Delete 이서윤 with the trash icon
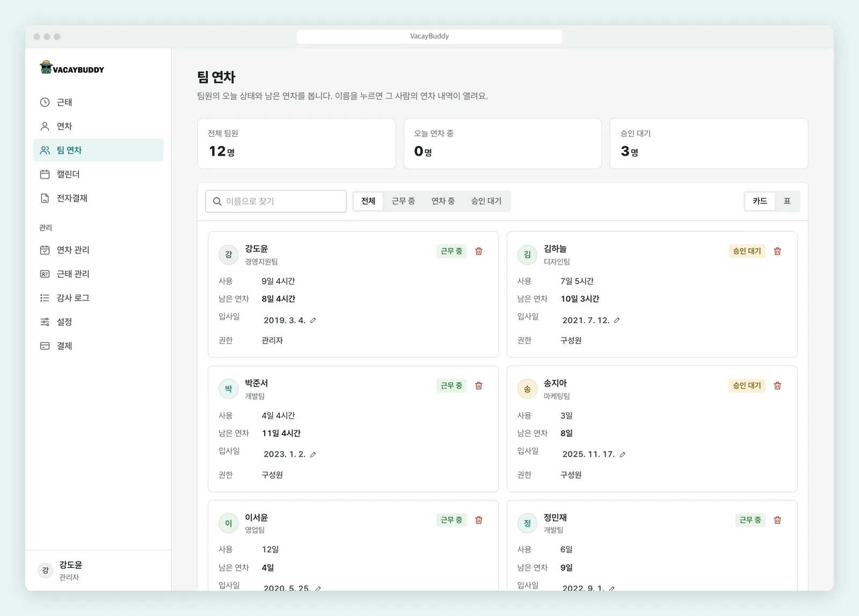 [479, 520]
